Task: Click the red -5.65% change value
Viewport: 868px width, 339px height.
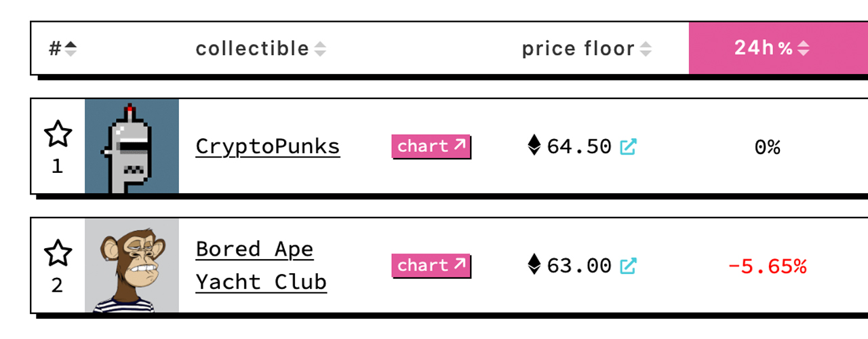Action: click(767, 266)
